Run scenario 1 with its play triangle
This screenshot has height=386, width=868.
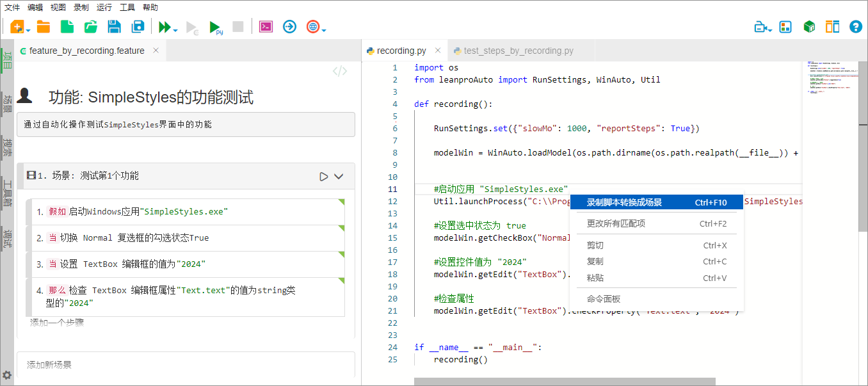coord(324,176)
